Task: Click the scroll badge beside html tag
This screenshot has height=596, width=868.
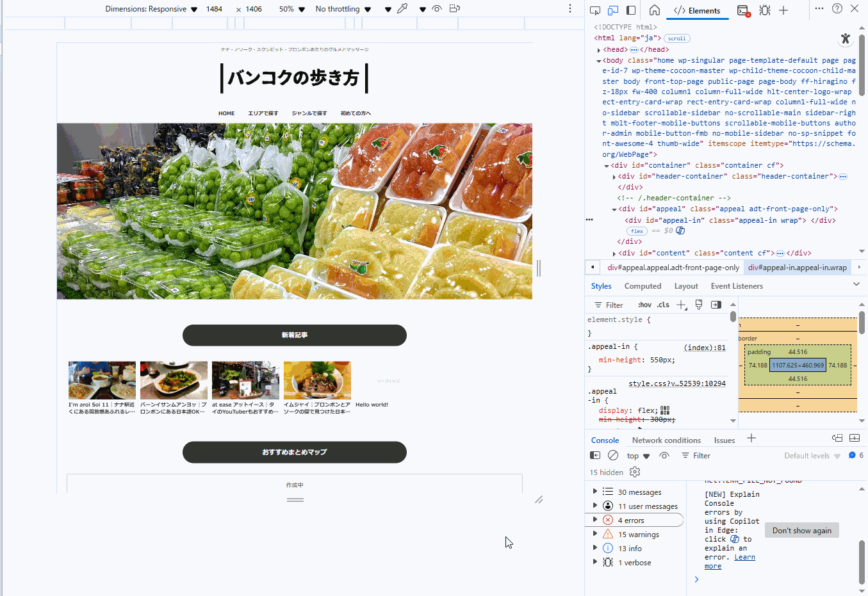Action: (x=677, y=38)
